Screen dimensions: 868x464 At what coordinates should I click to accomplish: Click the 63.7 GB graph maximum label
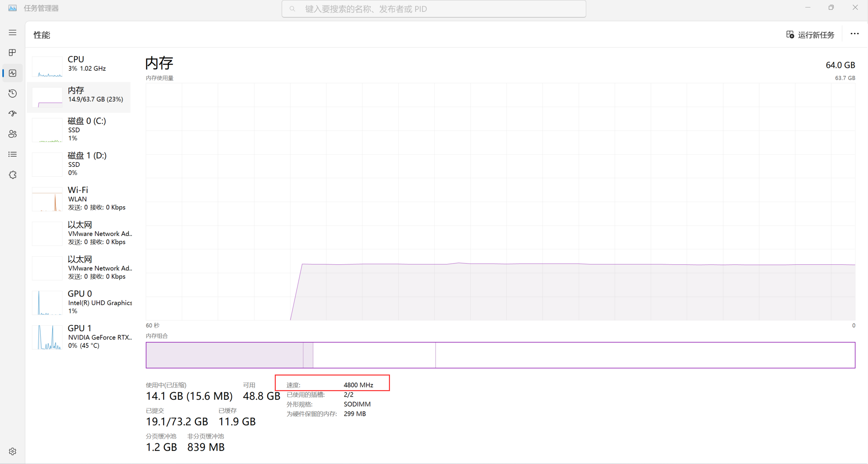[845, 78]
